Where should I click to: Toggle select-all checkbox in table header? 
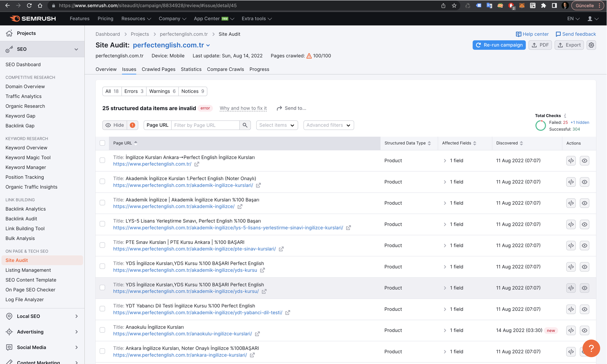[x=102, y=143]
